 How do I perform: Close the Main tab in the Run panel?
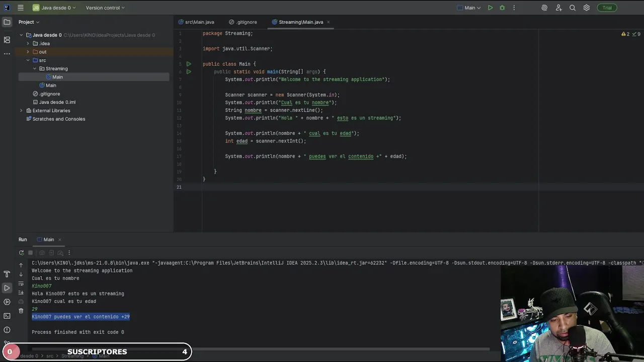click(x=59, y=239)
